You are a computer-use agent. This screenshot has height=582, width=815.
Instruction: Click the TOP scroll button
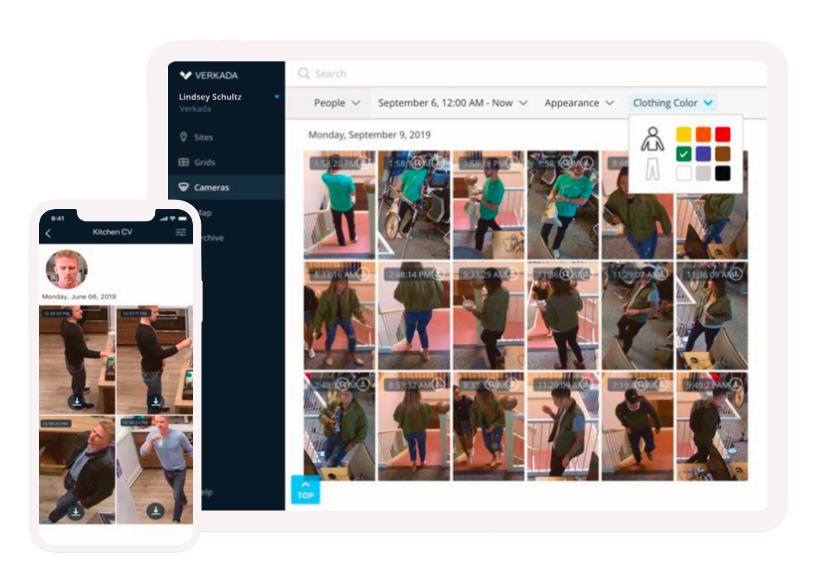[305, 489]
